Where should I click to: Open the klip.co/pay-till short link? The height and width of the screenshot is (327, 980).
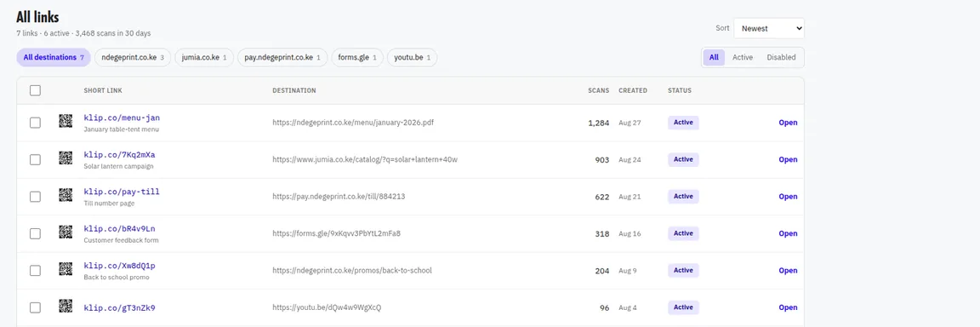(122, 192)
